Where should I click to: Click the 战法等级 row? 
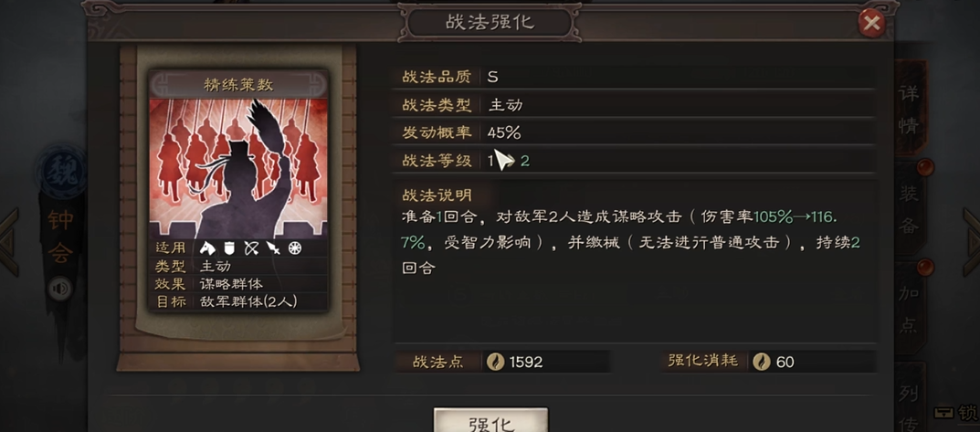click(x=633, y=161)
